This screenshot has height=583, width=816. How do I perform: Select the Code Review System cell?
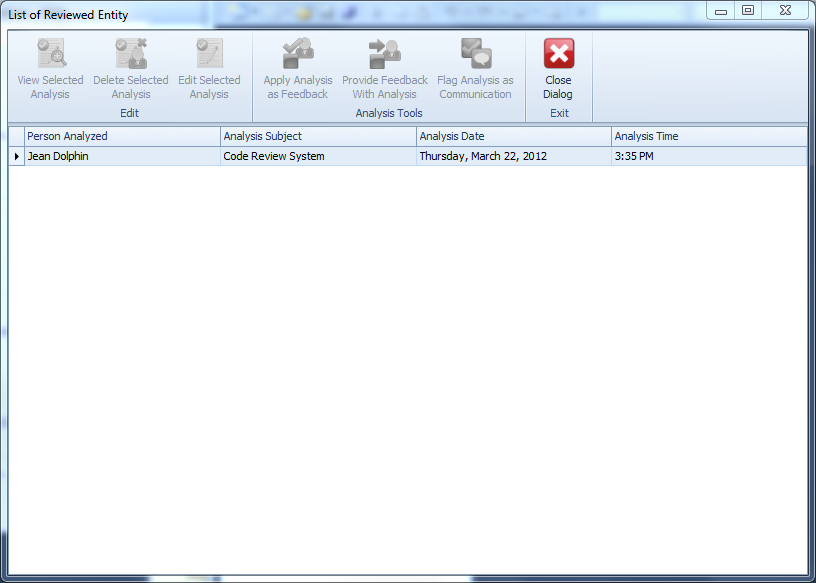[x=318, y=156]
